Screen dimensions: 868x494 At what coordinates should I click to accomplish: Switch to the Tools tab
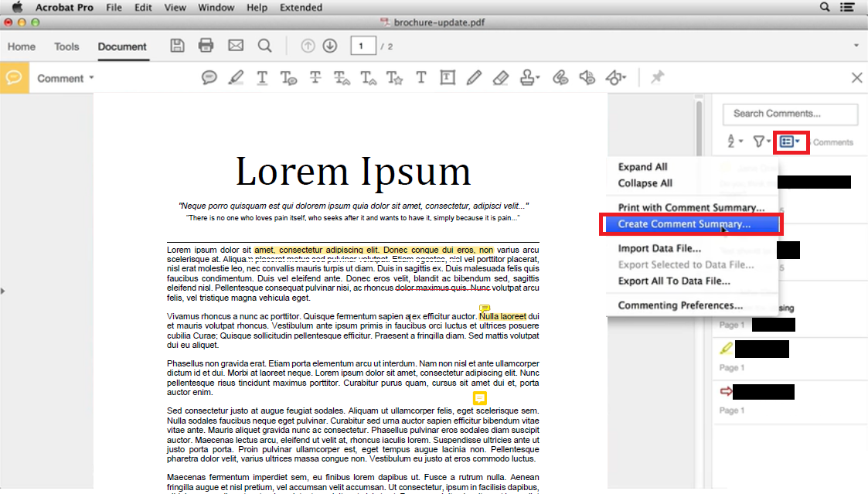point(66,46)
